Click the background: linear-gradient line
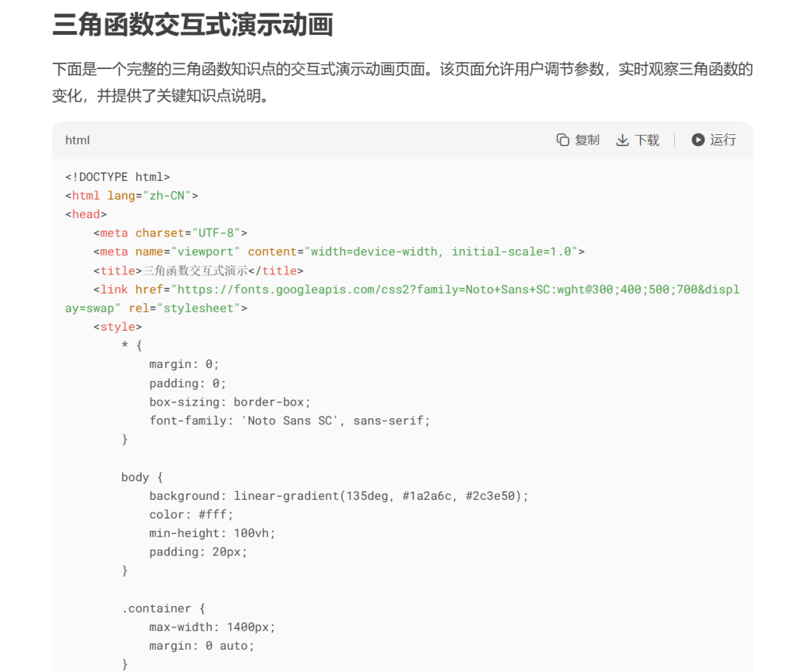The image size is (801, 672). pyautogui.click(x=339, y=495)
